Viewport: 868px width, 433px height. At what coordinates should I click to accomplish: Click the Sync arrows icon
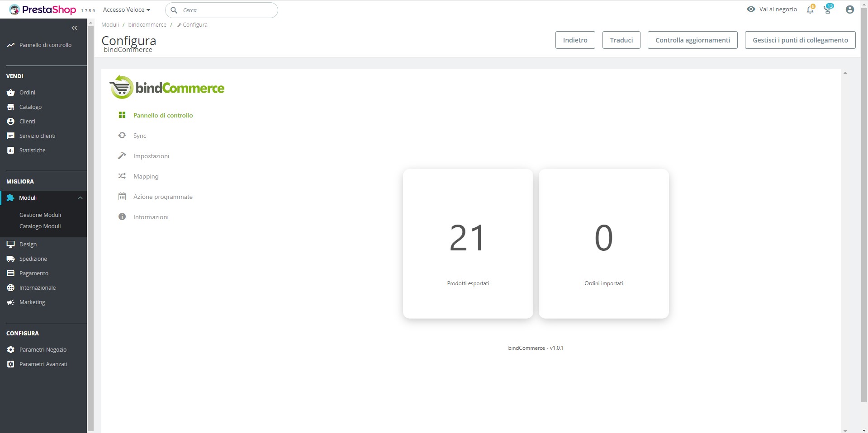pos(122,135)
